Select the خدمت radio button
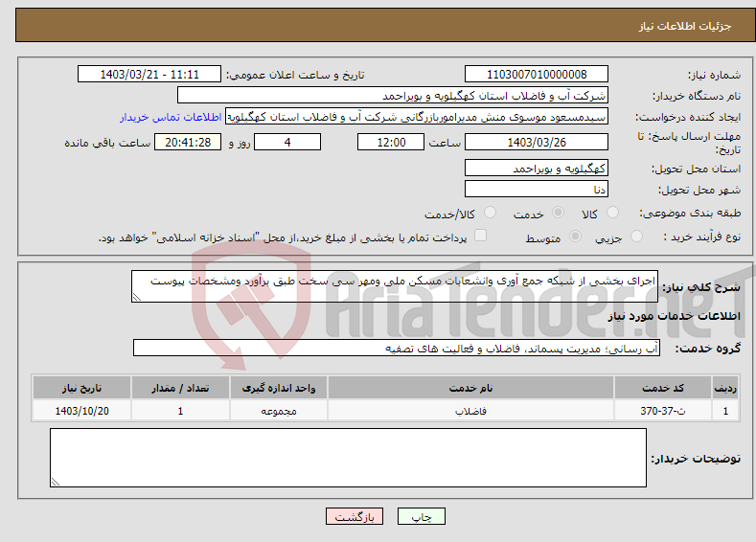Image resolution: width=756 pixels, height=542 pixels. coord(558,213)
